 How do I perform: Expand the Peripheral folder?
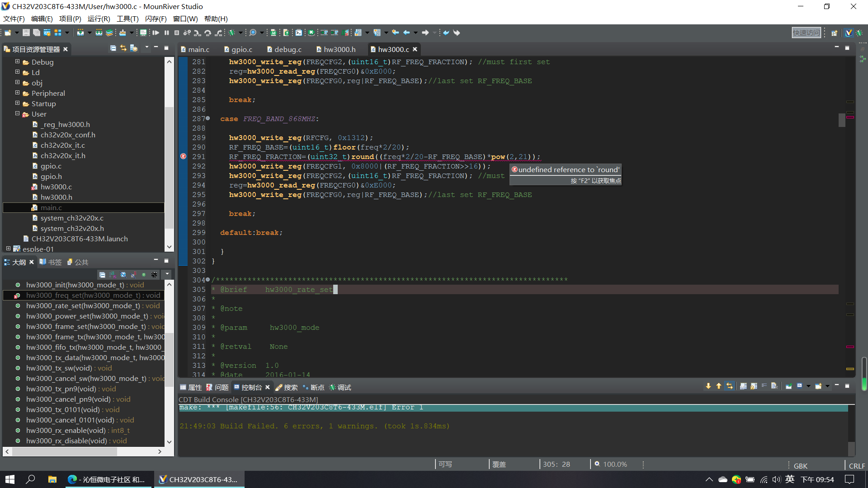click(x=18, y=93)
